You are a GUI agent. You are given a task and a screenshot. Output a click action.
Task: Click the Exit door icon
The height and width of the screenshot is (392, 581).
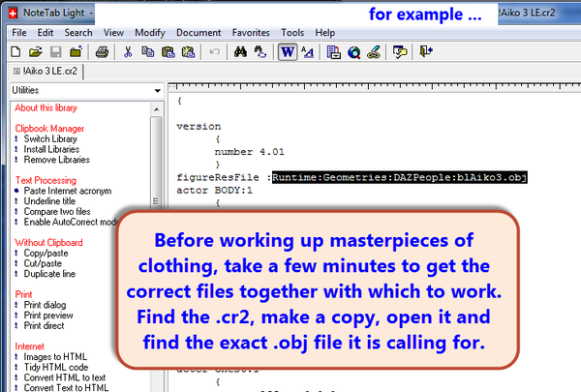pos(426,51)
